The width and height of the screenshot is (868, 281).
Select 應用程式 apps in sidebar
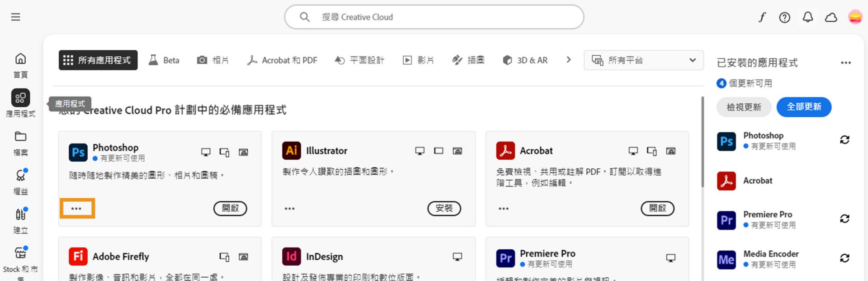coord(20,104)
